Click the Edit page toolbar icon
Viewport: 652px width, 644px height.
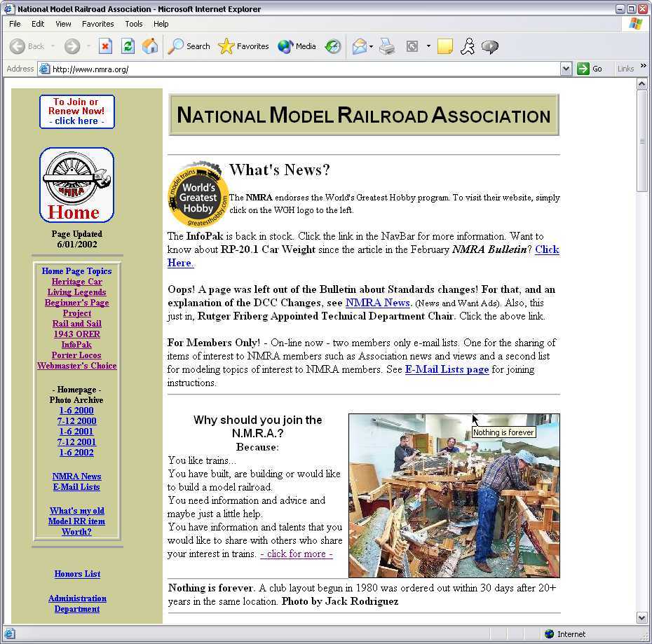click(412, 46)
